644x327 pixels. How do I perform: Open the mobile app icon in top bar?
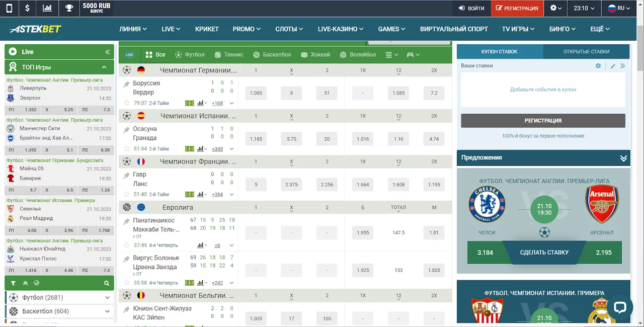click(9, 8)
